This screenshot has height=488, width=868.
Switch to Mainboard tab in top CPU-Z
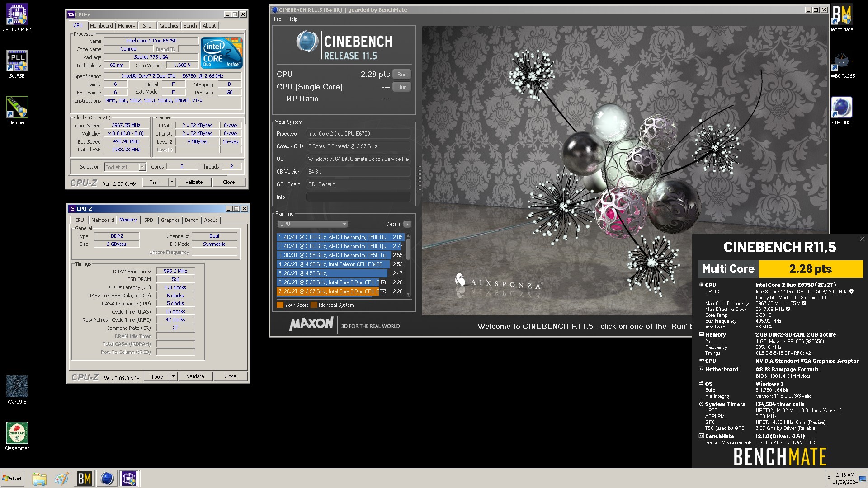coord(101,26)
